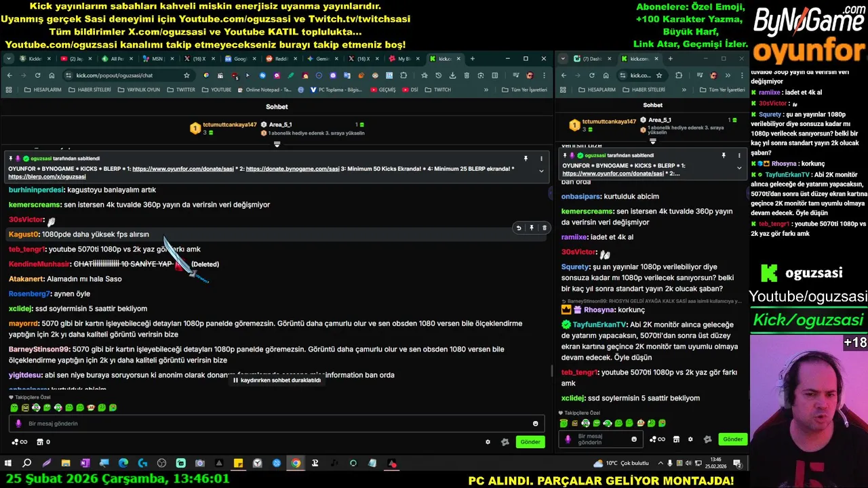
Task: Open the Kicks gift icon beside left Gönder
Action: point(505,442)
